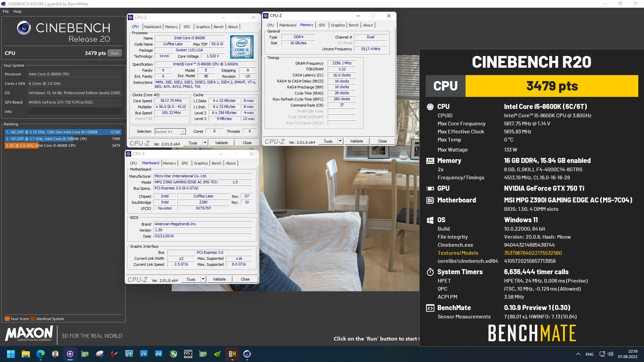Select ranking row i9-12900K with score 12160
This screenshot has width=644, height=362.
pyautogui.click(x=63, y=132)
